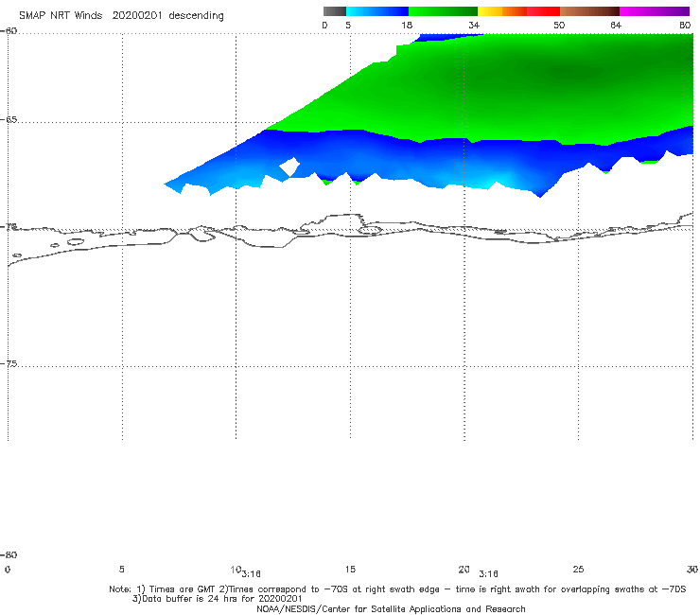The image size is (700, 615).
Task: Click the latitude axis label '-65'
Action: pyautogui.click(x=9, y=120)
